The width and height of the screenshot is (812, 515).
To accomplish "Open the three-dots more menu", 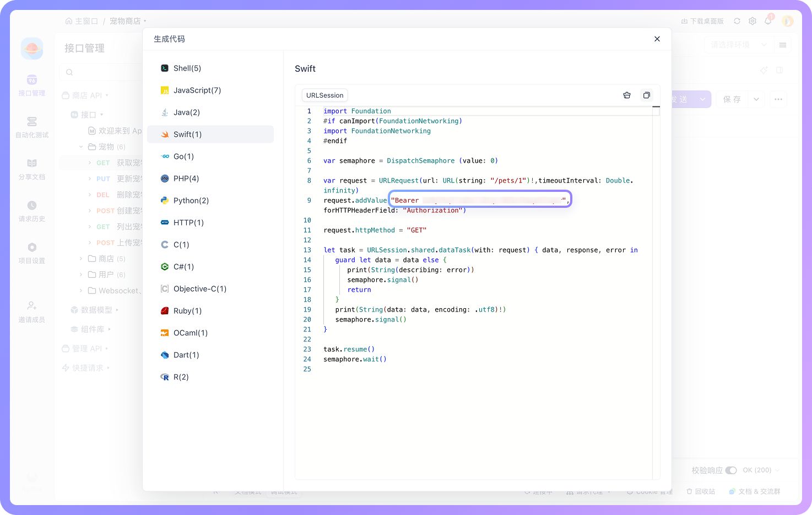I will pyautogui.click(x=778, y=99).
